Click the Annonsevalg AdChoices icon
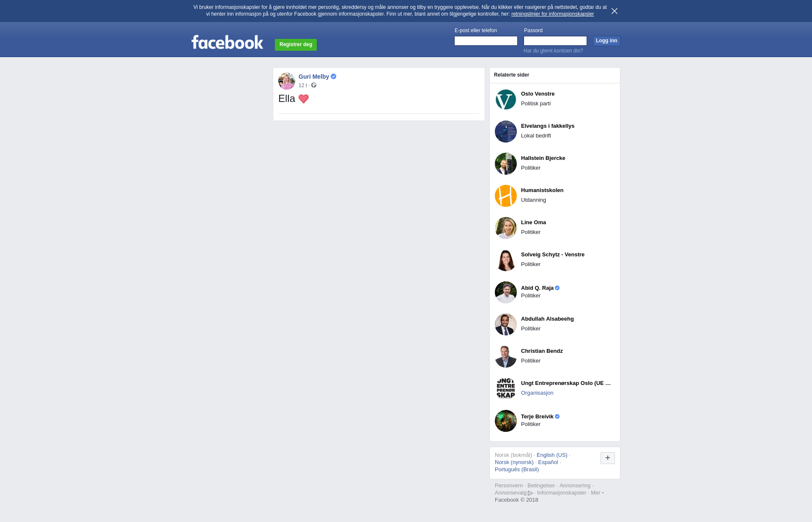This screenshot has width=812, height=522. [x=530, y=493]
